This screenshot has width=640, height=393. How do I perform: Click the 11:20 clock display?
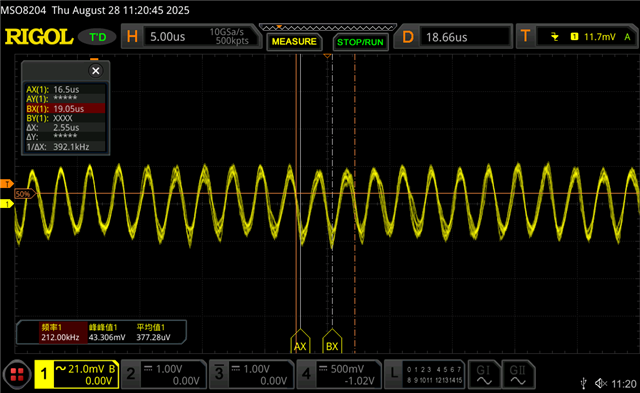pyautogui.click(x=624, y=384)
